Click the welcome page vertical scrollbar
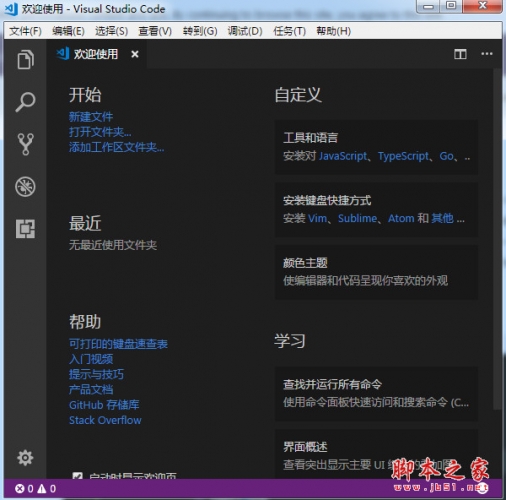This screenshot has height=500, width=506. click(498, 238)
